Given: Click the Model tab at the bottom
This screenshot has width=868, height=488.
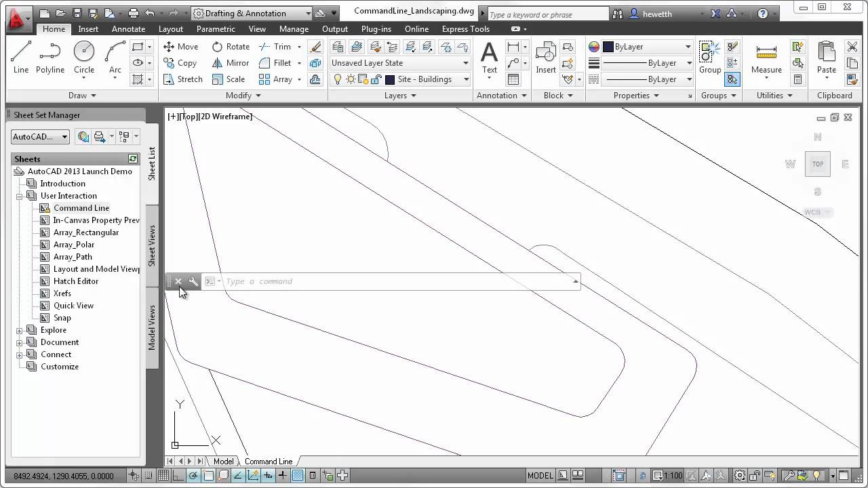Looking at the screenshot, I should pyautogui.click(x=223, y=462).
